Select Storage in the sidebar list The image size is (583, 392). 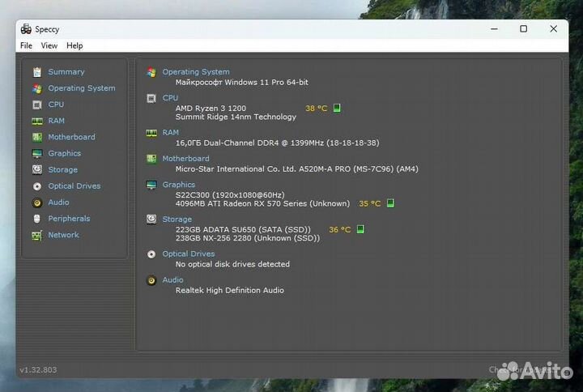[63, 169]
